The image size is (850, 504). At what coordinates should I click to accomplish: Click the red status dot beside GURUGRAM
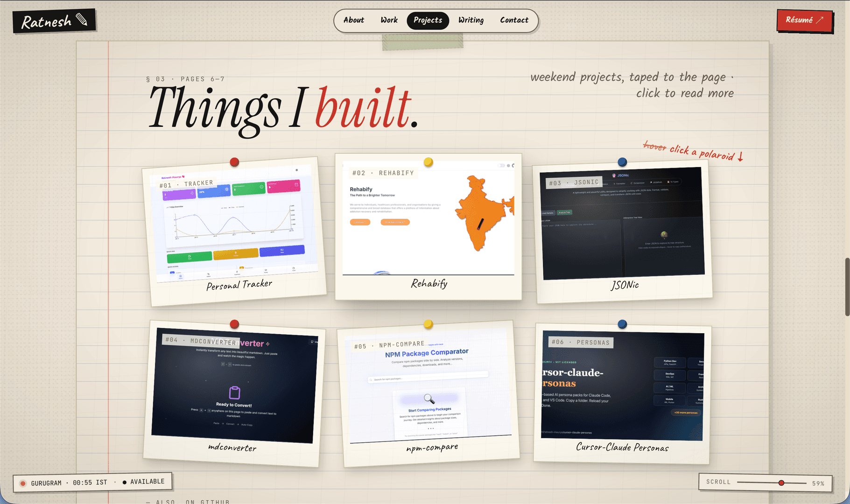coord(23,483)
